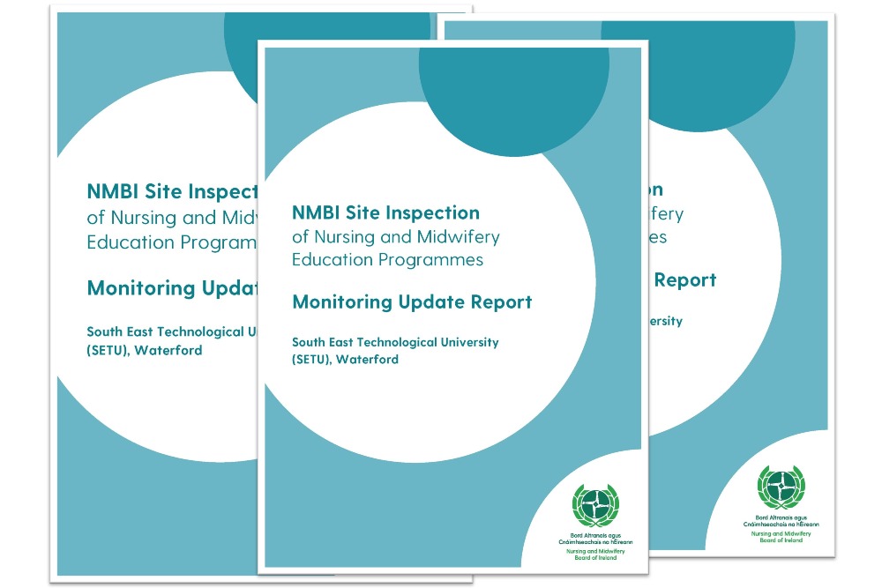Click 'Nursing and Midwifery Board of Ireland' on front cover
882x588 pixels.
595,555
